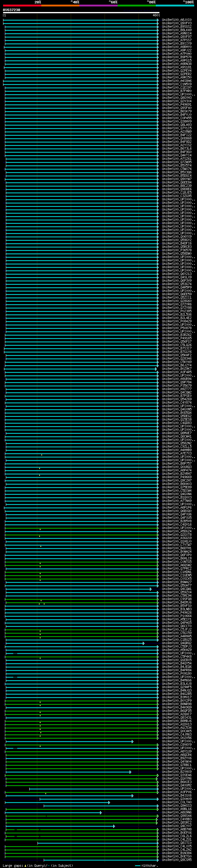197x868 pixels.
Task: Click arrowhead ending the UniRef100_B2YHX9 alignment
Action: click(130, 772)
